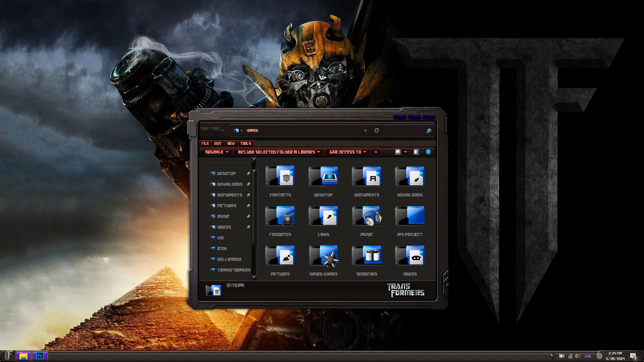Open the Give Access To dropdown
644x362 pixels.
tap(347, 152)
